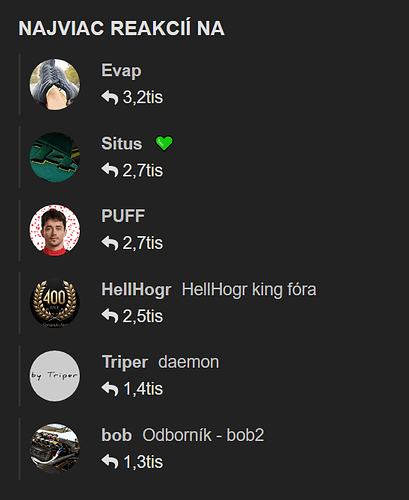
Task: Click the reply arrow icon under Triper
Action: point(110,389)
